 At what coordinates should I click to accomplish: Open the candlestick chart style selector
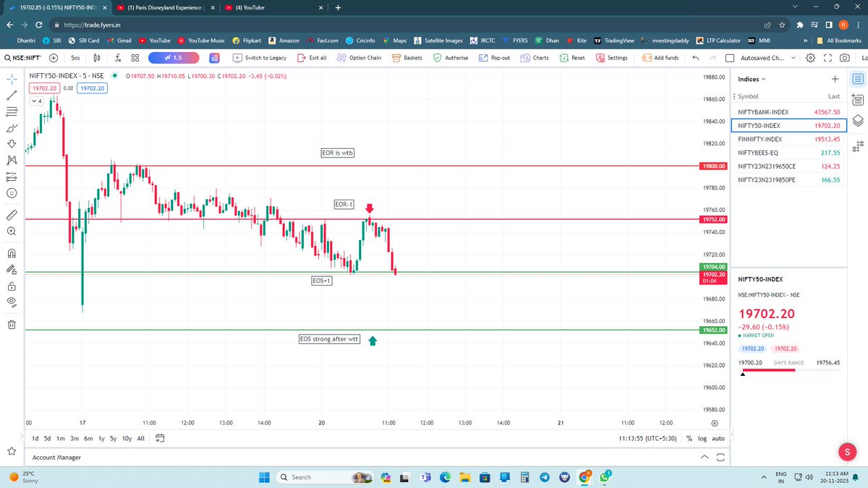coord(98,58)
